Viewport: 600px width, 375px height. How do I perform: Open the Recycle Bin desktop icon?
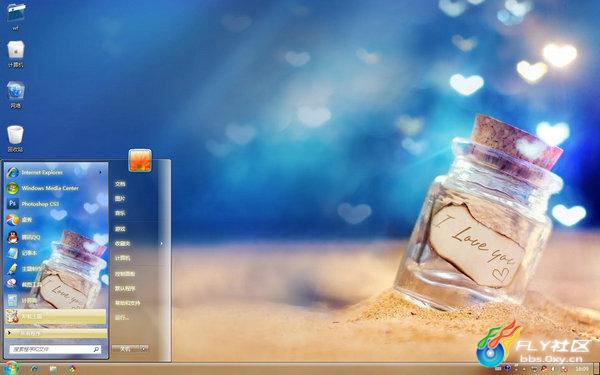tap(15, 139)
